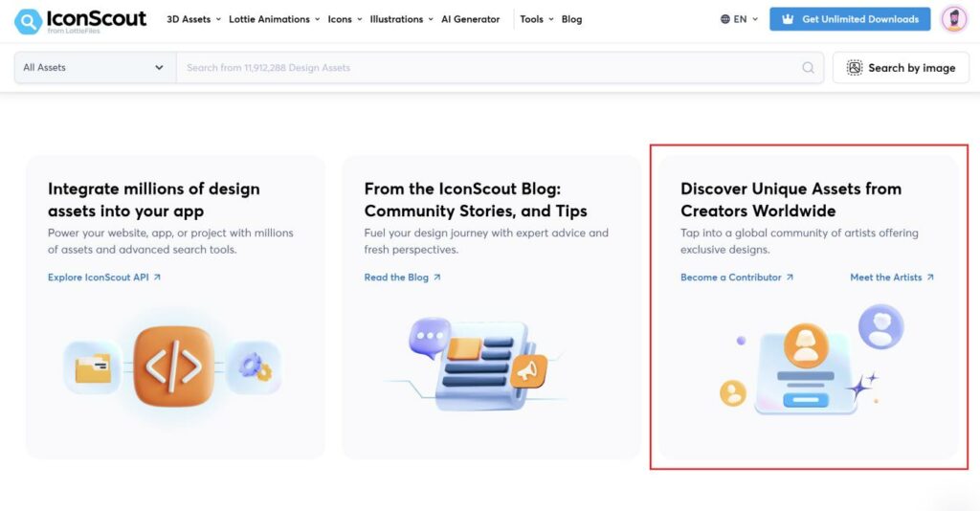Open the Icons menu
The image size is (980, 511).
pos(345,19)
